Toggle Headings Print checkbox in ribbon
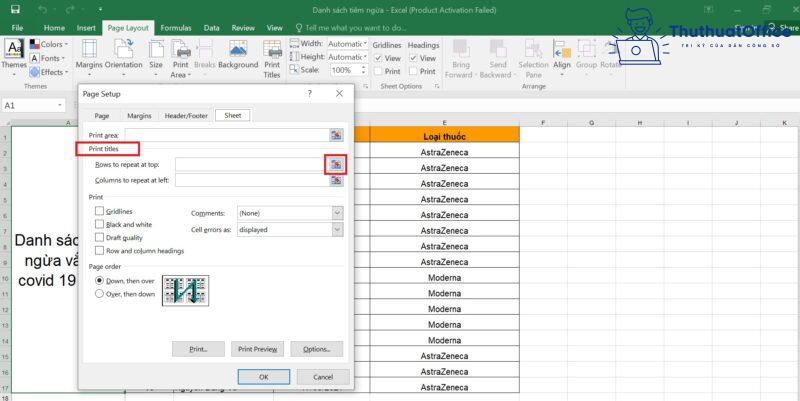This screenshot has width=800, height=401. tap(413, 71)
